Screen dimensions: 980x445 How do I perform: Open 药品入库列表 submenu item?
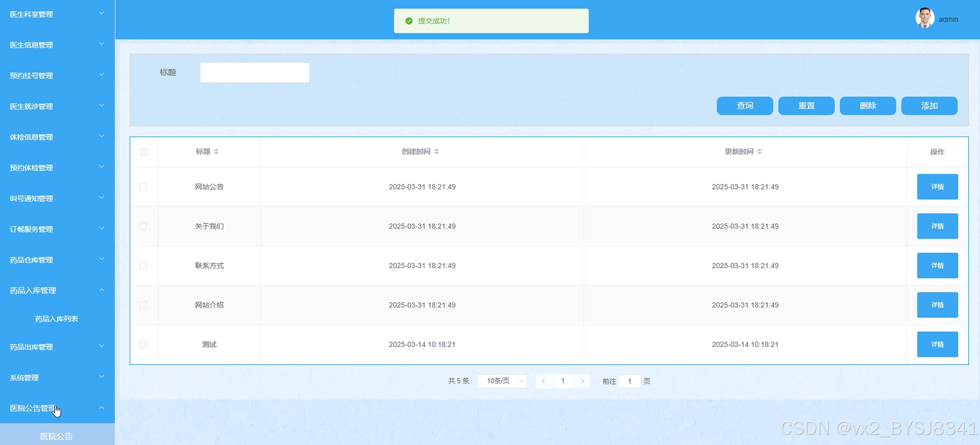tap(56, 319)
